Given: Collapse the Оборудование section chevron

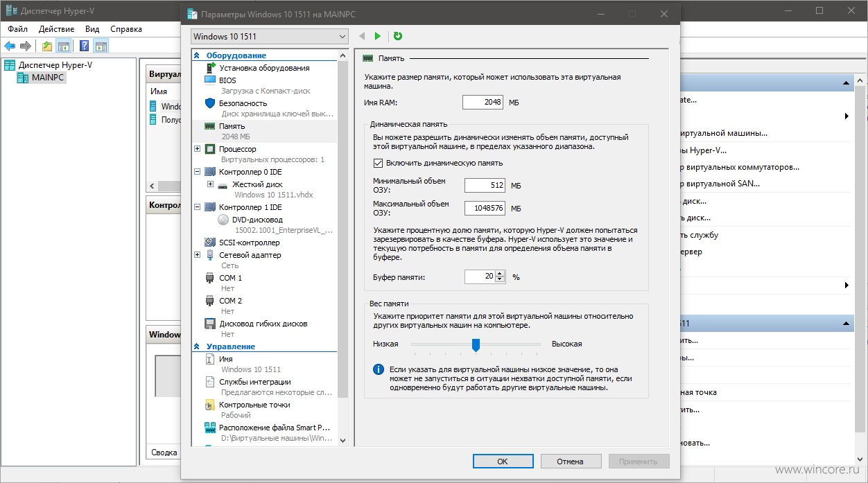Looking at the screenshot, I should tap(197, 55).
